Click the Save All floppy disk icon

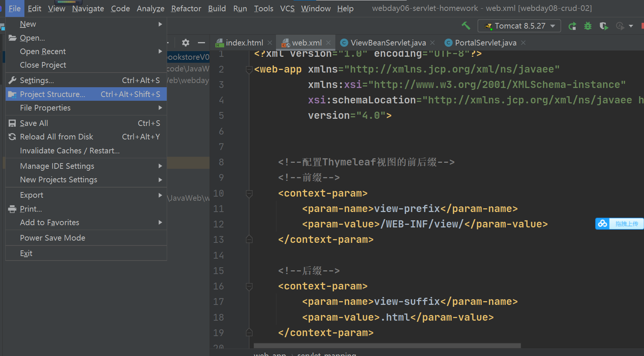point(12,123)
